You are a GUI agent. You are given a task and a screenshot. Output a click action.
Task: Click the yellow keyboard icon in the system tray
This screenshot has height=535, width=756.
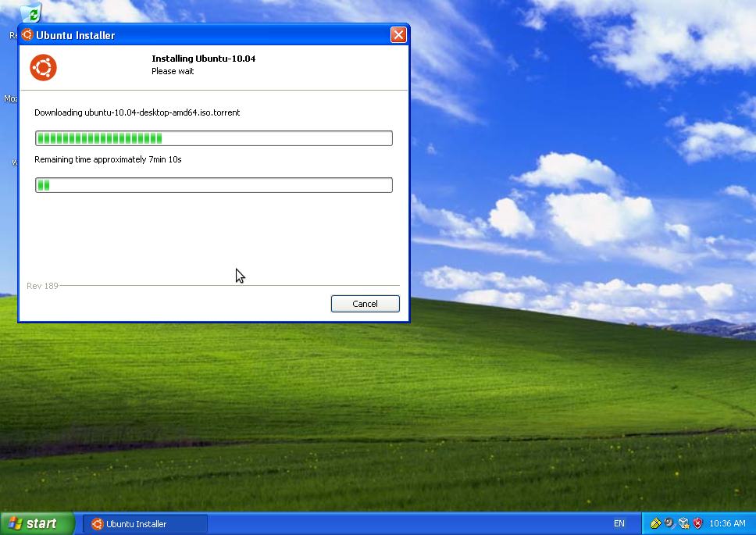[x=655, y=523]
